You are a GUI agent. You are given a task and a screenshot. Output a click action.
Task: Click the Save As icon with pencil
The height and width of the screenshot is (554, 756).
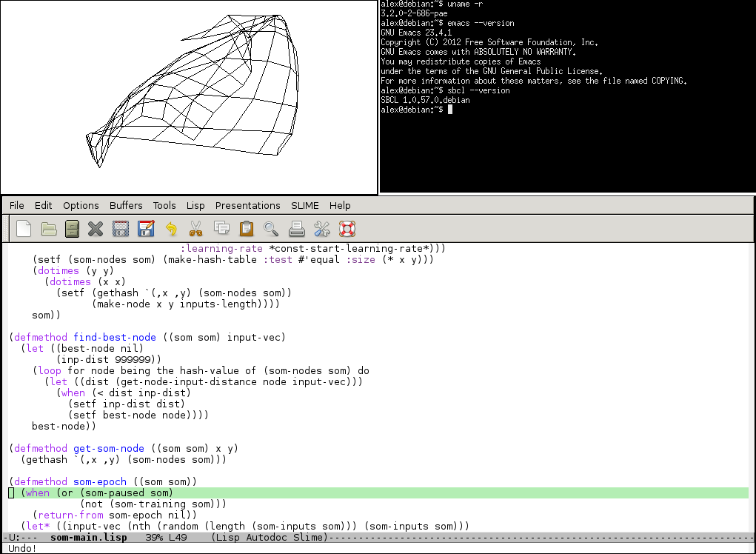146,229
